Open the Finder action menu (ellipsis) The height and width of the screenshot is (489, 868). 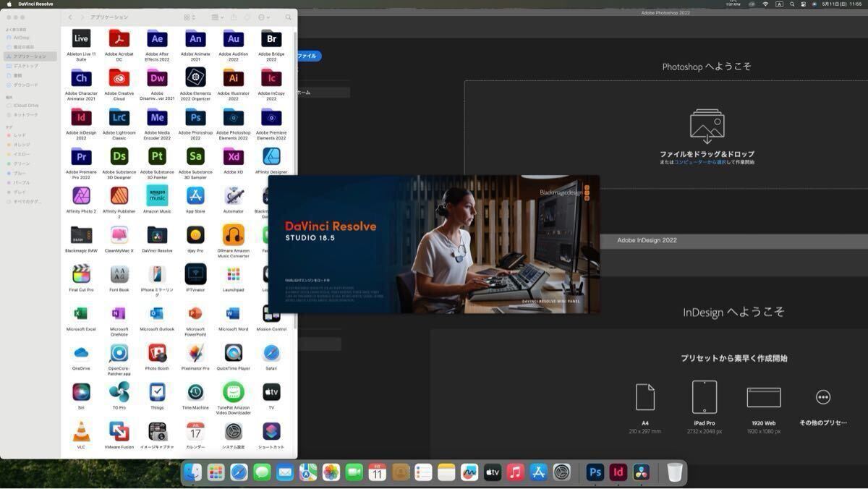pyautogui.click(x=264, y=17)
